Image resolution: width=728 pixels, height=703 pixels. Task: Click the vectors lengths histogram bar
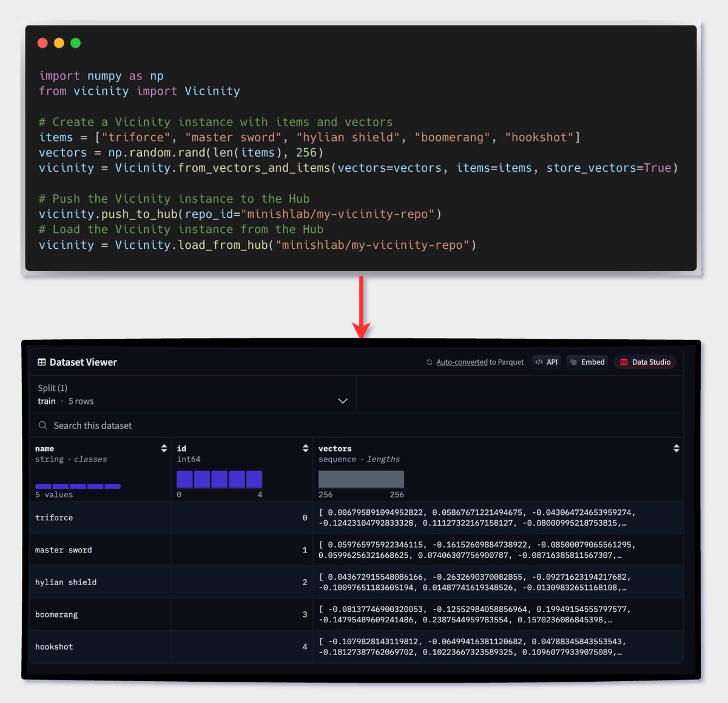(361, 479)
